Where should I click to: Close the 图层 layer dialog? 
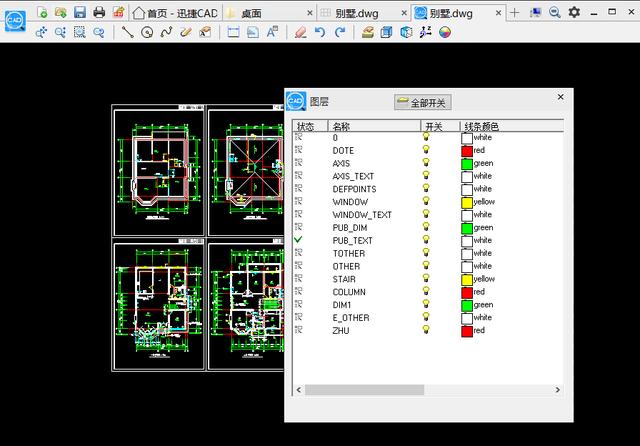pyautogui.click(x=560, y=97)
